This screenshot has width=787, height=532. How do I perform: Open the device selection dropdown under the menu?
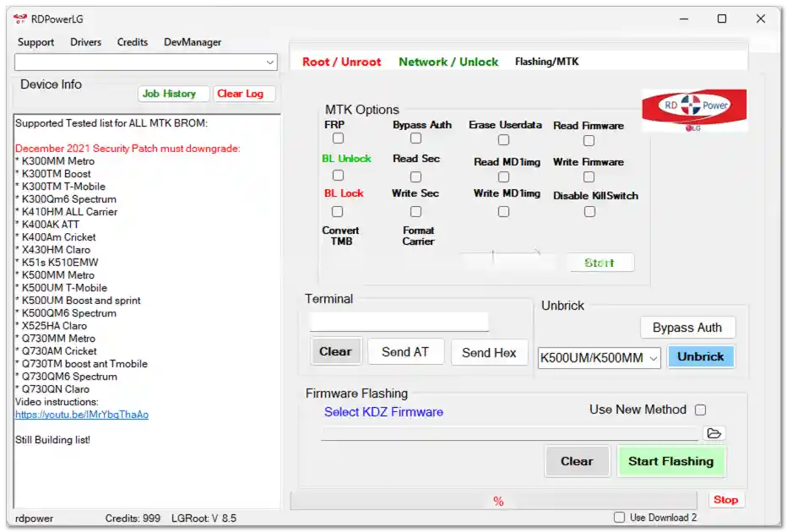[146, 62]
